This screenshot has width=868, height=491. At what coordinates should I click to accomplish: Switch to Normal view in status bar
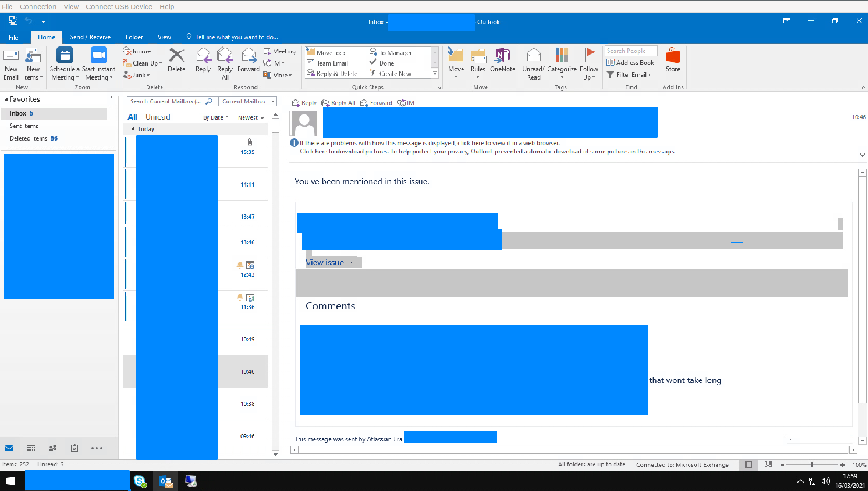748,465
